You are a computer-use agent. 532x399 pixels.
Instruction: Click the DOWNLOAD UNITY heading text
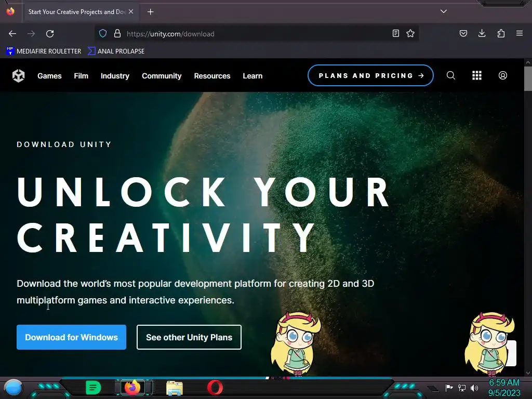click(x=64, y=144)
